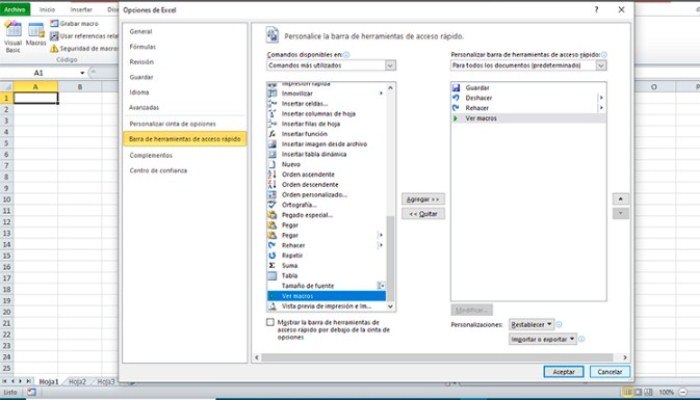This screenshot has width=700, height=400.
Task: Open the Guardar options category
Action: pos(141,77)
